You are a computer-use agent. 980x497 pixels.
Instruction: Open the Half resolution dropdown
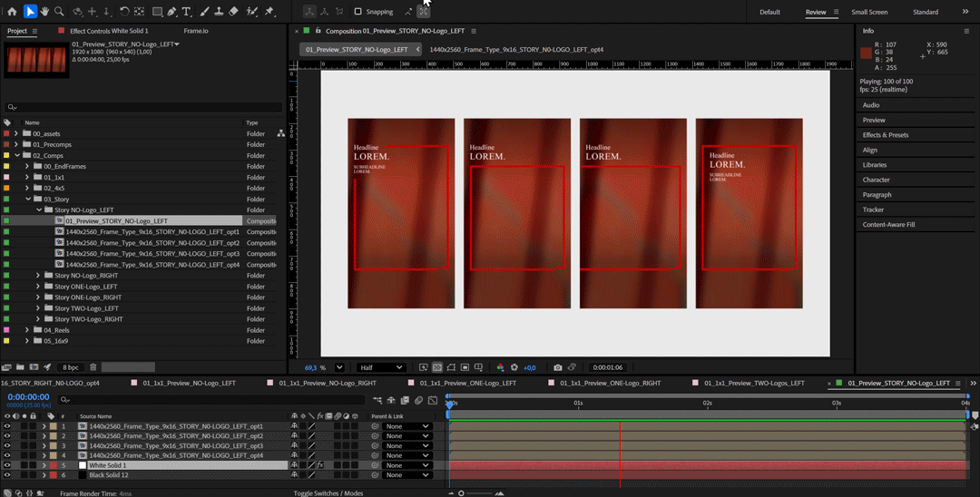pos(380,367)
